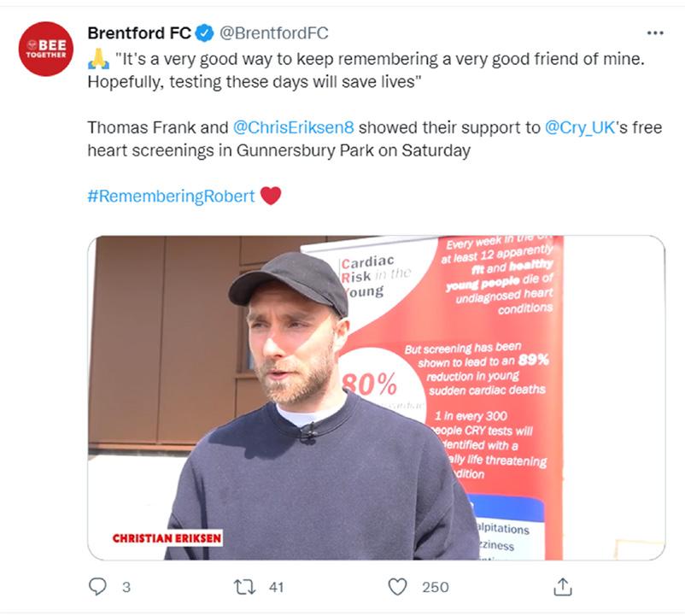This screenshot has height=616, width=685.
Task: Click the share upload icon
Action: [563, 587]
